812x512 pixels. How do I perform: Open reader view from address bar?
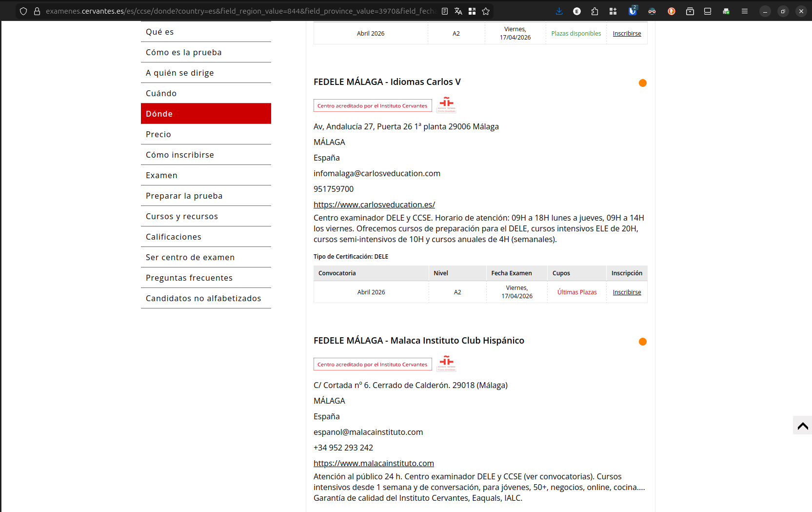point(445,11)
